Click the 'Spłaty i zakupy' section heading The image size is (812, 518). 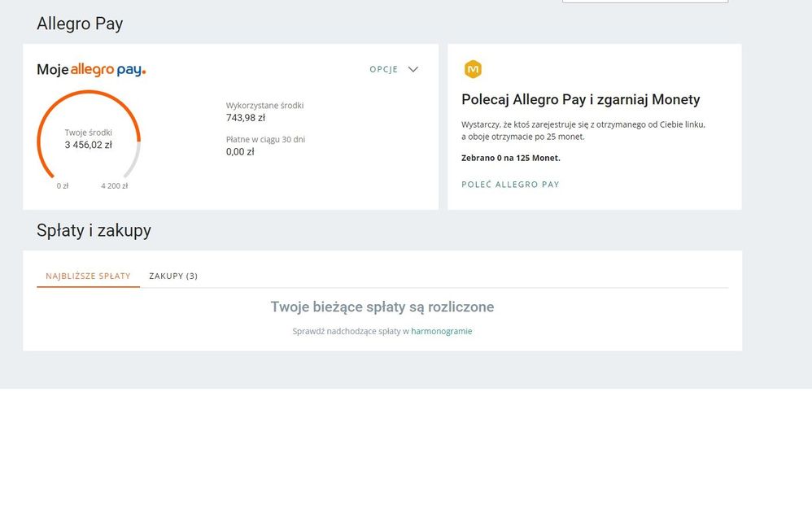coord(94,230)
